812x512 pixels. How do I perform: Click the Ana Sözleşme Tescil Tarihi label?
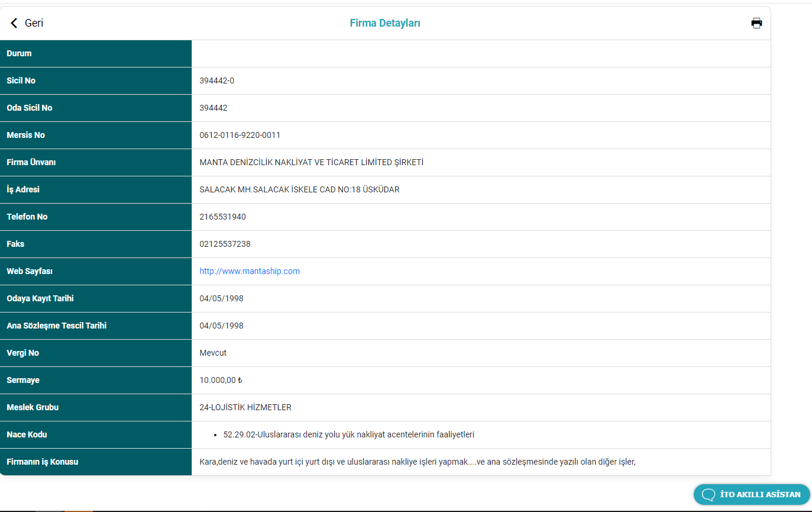click(x=57, y=326)
